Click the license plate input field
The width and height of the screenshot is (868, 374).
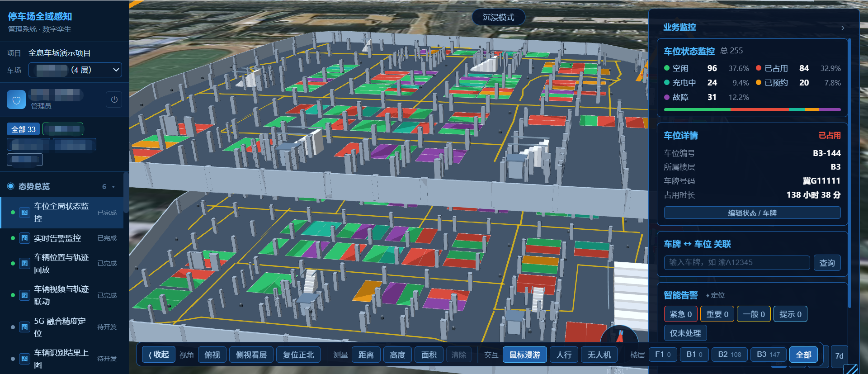pyautogui.click(x=737, y=263)
